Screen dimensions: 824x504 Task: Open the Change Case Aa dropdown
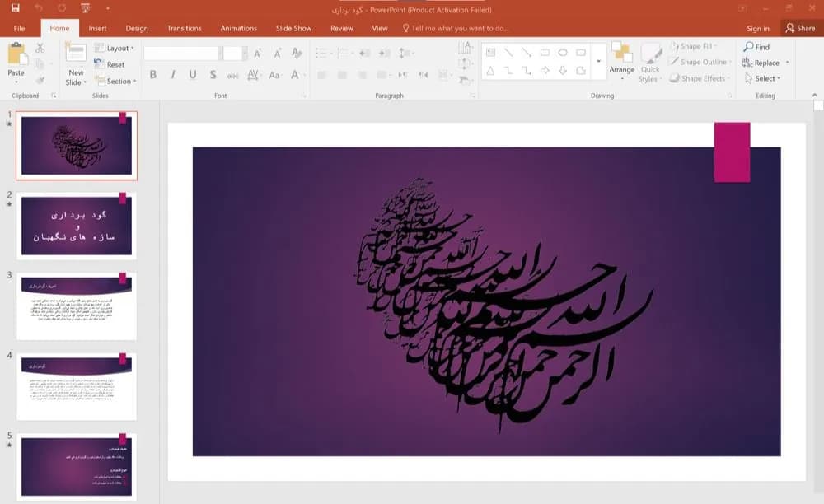pos(275,75)
